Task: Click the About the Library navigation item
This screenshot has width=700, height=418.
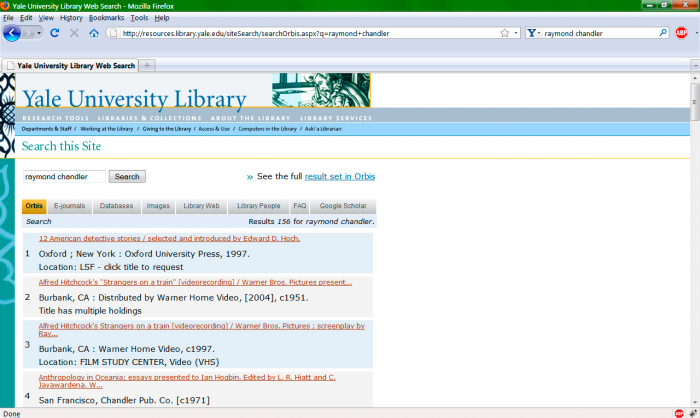Action: click(x=250, y=118)
